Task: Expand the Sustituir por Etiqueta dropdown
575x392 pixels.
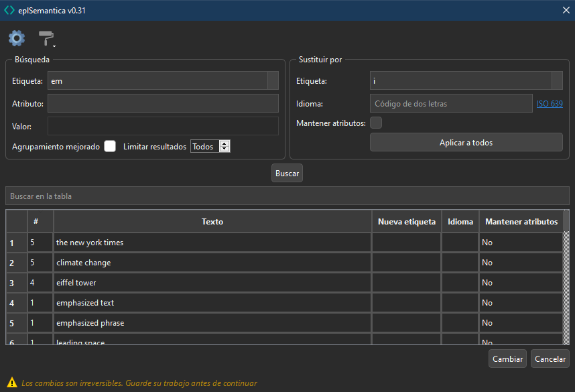Action: (556, 81)
